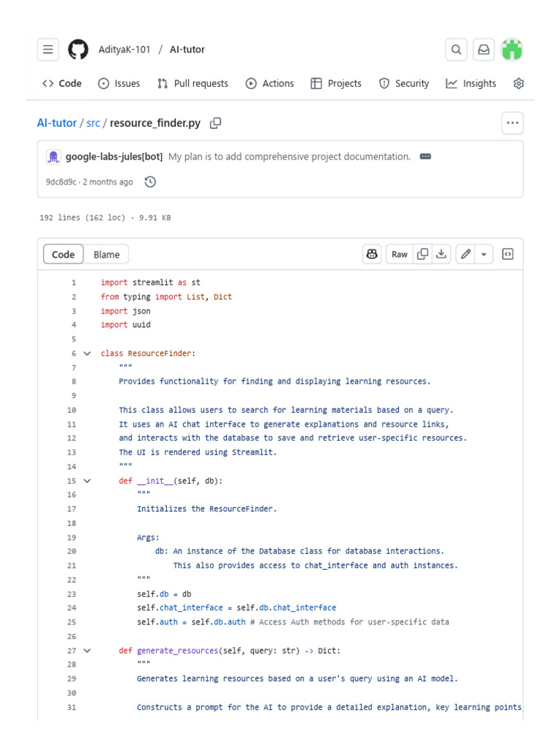
Task: Collapse the ResourceFinder class at line 6
Action: [x=87, y=354]
